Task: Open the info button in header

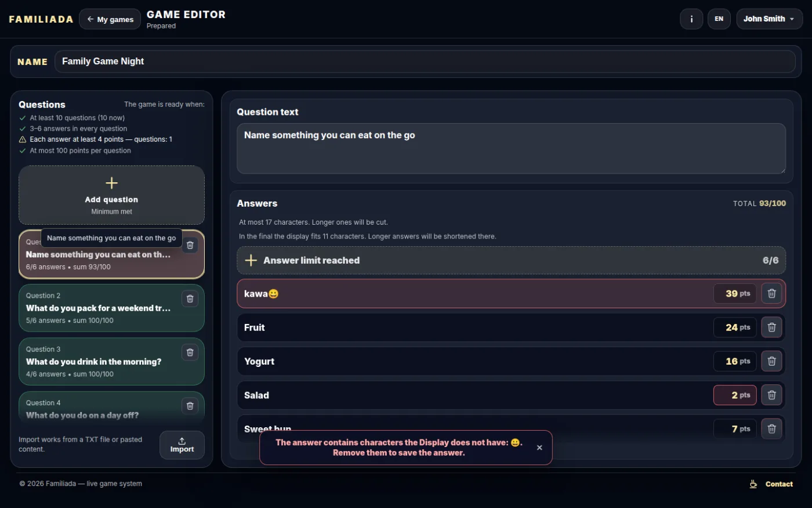Action: [x=691, y=19]
